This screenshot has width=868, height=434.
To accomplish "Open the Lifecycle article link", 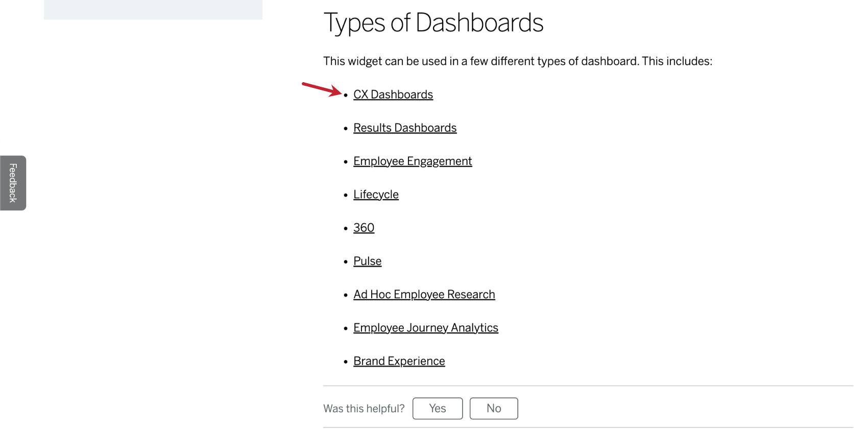I will pos(375,195).
